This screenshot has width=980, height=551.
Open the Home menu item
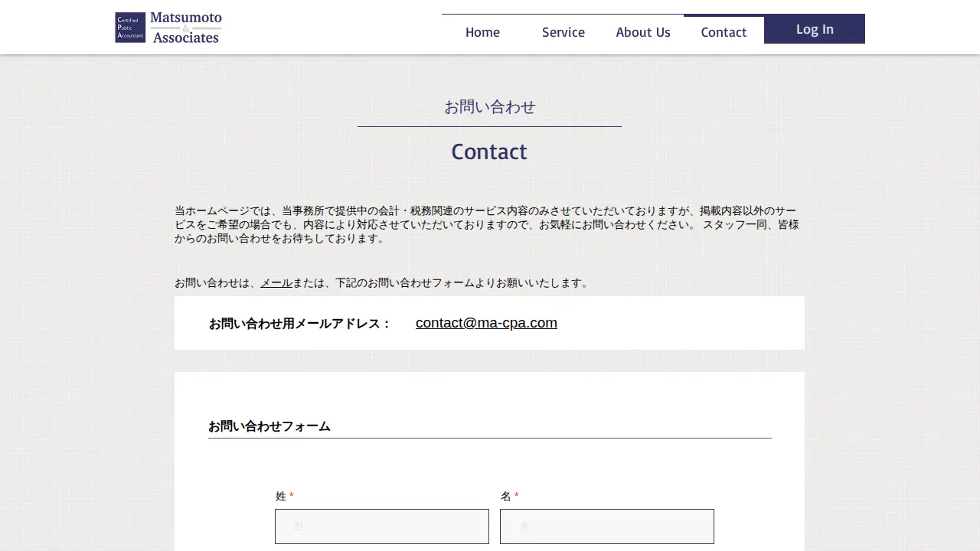click(482, 32)
